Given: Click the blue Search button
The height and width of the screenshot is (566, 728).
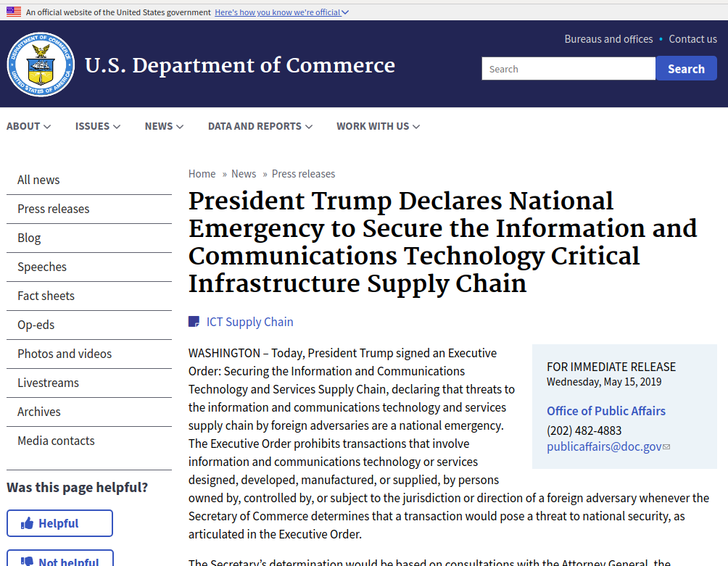Looking at the screenshot, I should tap(686, 69).
